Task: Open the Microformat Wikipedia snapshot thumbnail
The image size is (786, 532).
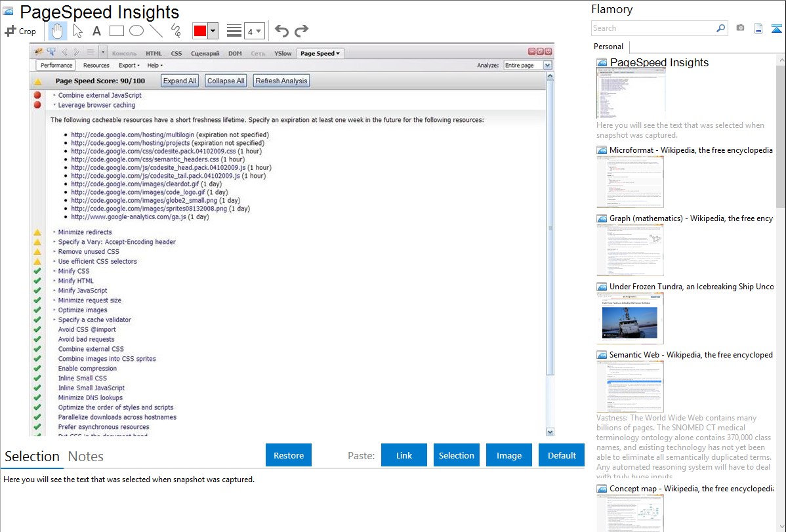Action: (630, 182)
